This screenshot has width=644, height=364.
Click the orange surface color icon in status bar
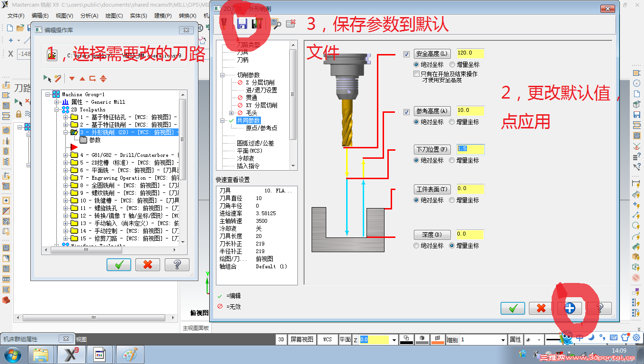tap(438, 339)
